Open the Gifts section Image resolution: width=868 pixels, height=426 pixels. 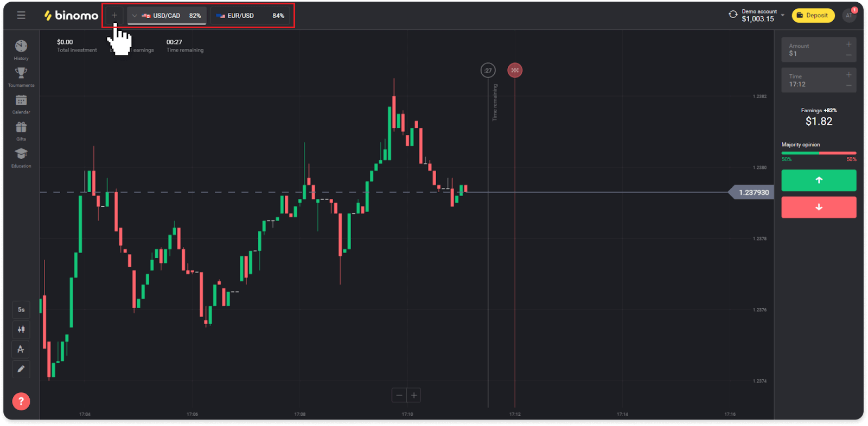(x=21, y=130)
